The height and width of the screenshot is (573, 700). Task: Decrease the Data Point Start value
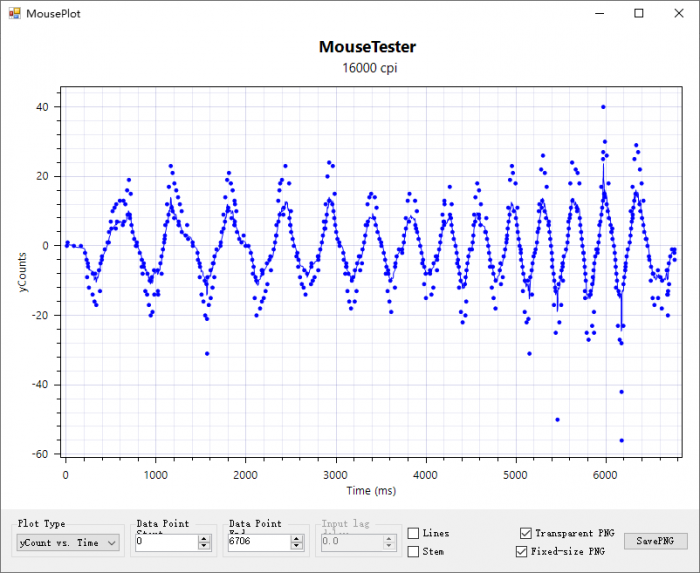pos(204,546)
